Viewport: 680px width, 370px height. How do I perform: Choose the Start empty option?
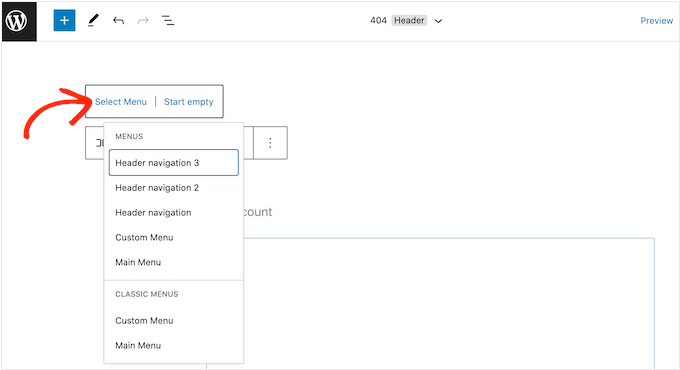(x=189, y=102)
